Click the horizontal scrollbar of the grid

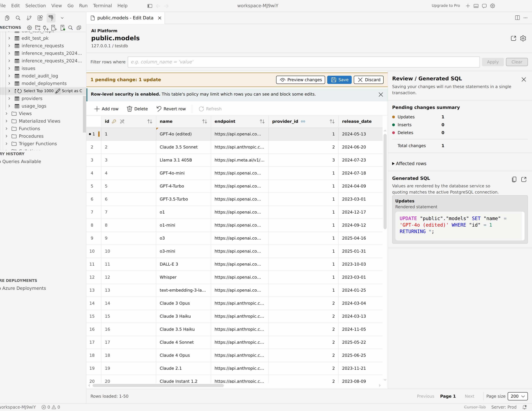[x=158, y=385]
